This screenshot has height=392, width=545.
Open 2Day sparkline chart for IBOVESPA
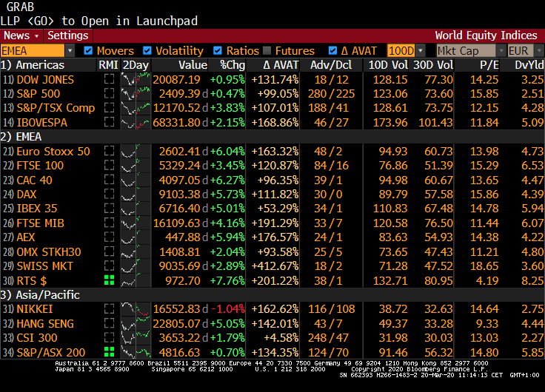click(x=136, y=122)
